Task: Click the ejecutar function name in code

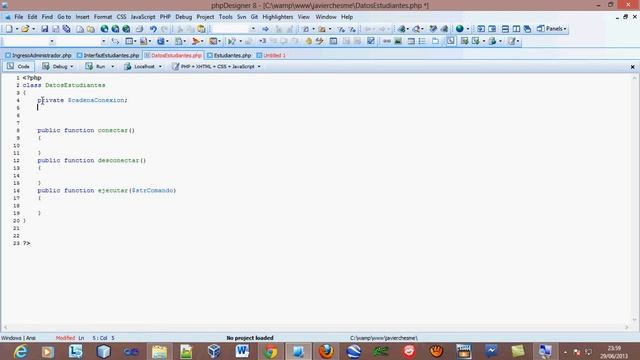Action: click(x=113, y=191)
